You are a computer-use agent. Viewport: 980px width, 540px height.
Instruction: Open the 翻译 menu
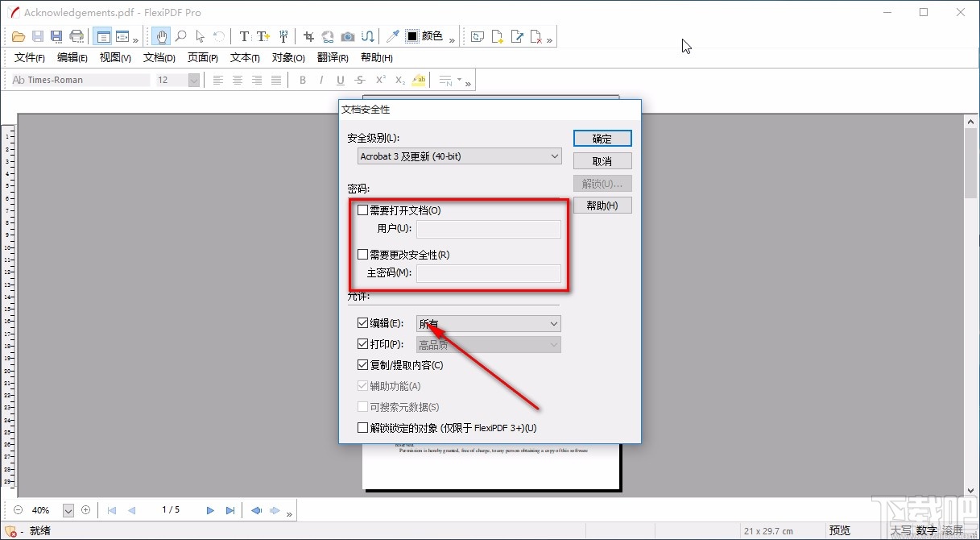pos(333,57)
